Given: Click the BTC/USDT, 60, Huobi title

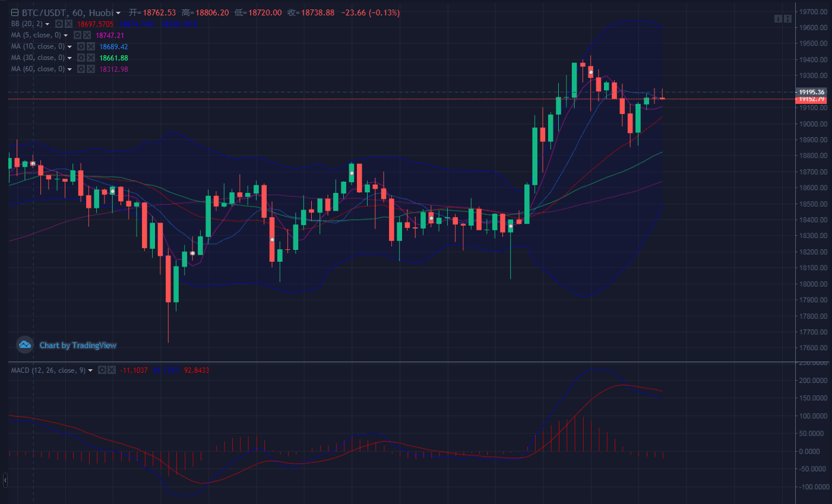Looking at the screenshot, I should 67,12.
